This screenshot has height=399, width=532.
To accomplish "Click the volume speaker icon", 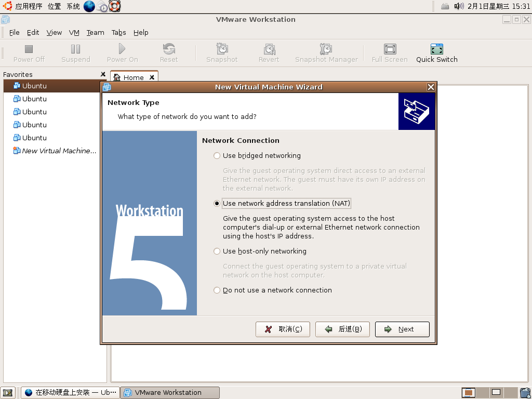I will (x=459, y=6).
